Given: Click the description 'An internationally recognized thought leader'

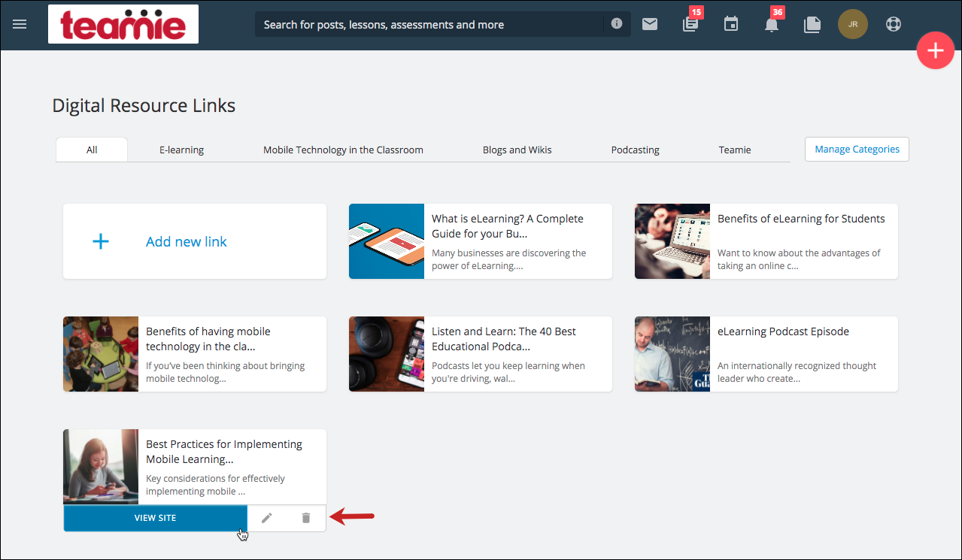Looking at the screenshot, I should point(797,372).
